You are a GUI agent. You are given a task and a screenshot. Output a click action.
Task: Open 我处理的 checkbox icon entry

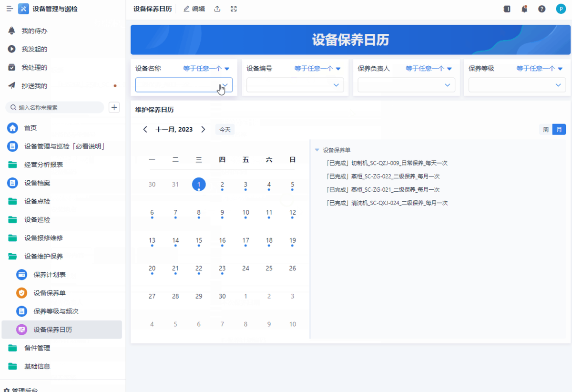pos(12,67)
